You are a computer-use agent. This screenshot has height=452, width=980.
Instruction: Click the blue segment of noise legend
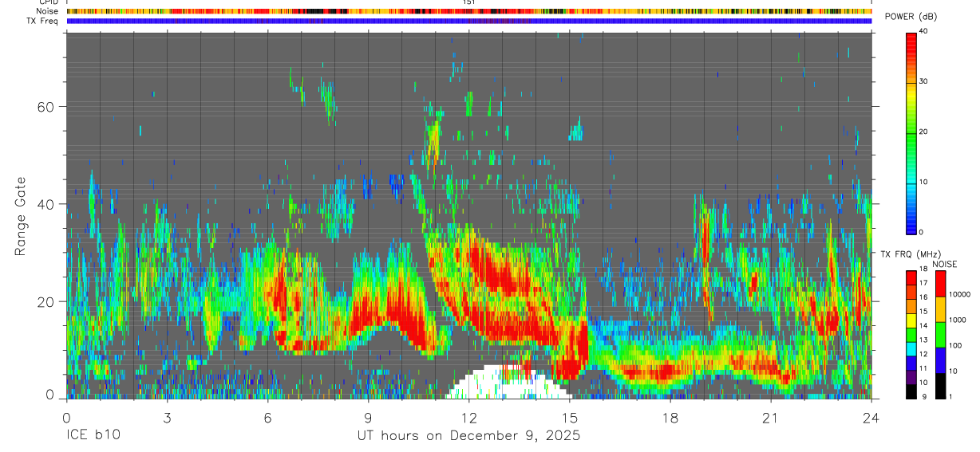coord(939,360)
